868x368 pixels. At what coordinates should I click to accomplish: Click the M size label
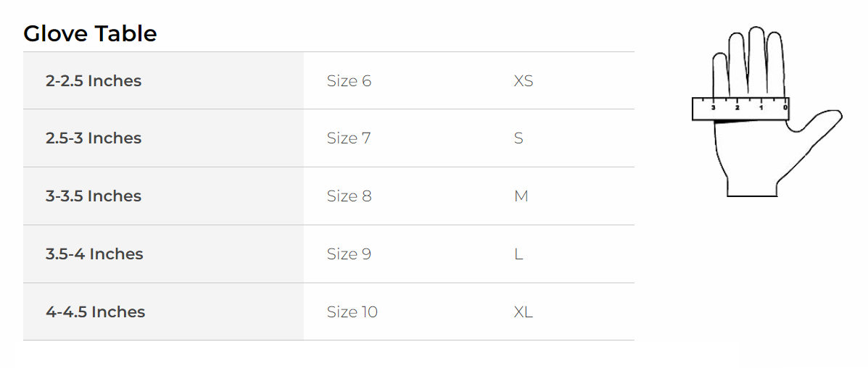coord(521,196)
